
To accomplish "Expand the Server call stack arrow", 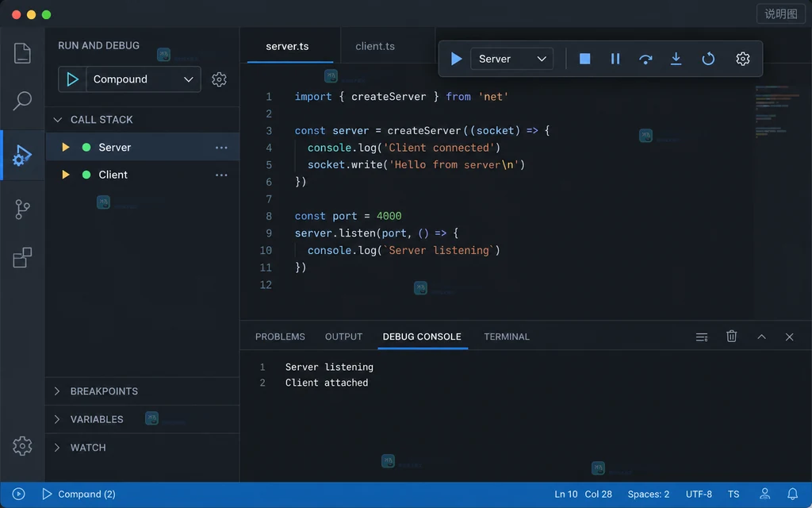I will click(x=66, y=147).
